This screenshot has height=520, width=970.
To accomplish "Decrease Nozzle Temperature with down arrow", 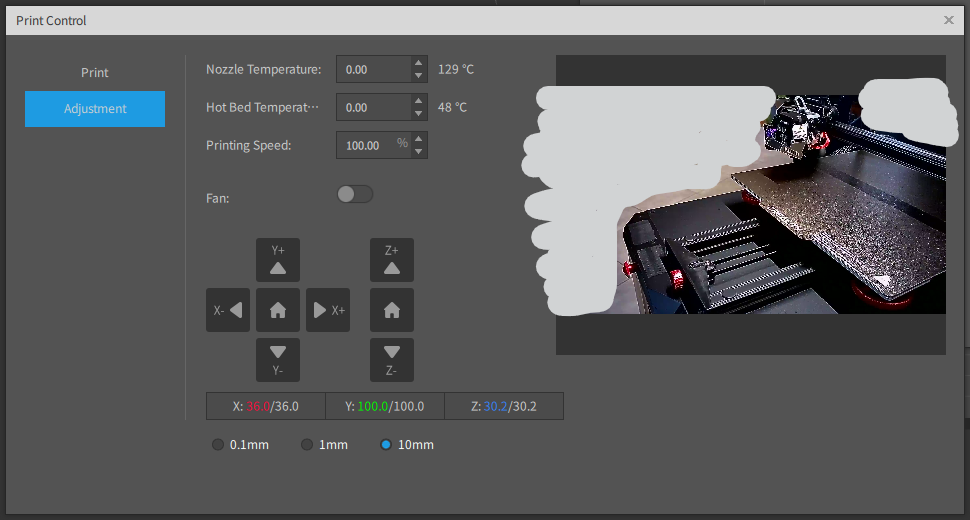I will click(x=419, y=75).
